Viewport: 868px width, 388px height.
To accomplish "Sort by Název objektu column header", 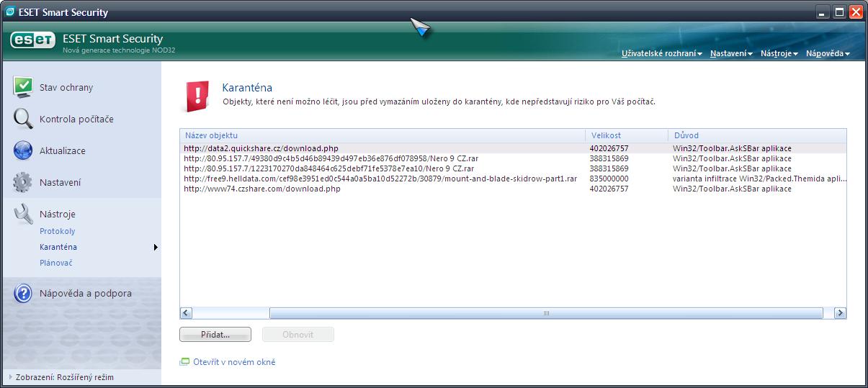I will [x=382, y=135].
